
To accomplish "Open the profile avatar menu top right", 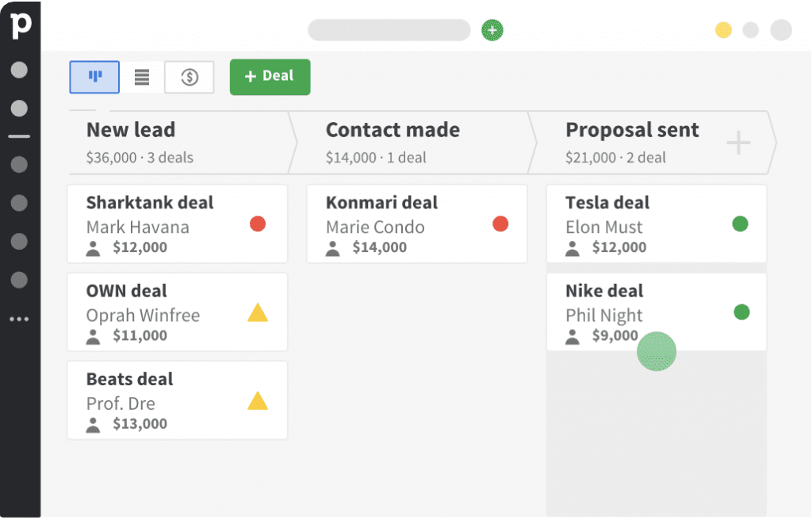I will click(x=780, y=29).
